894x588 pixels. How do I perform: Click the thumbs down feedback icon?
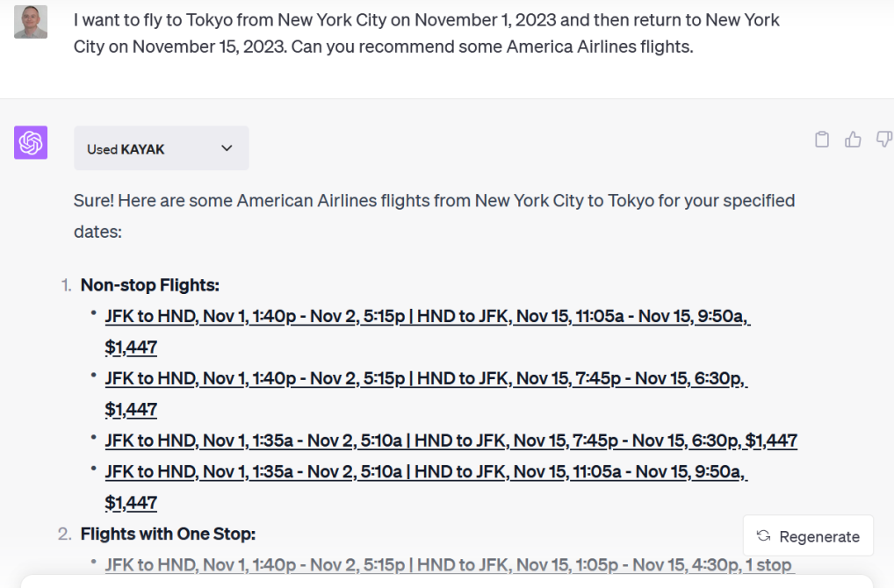tap(883, 140)
